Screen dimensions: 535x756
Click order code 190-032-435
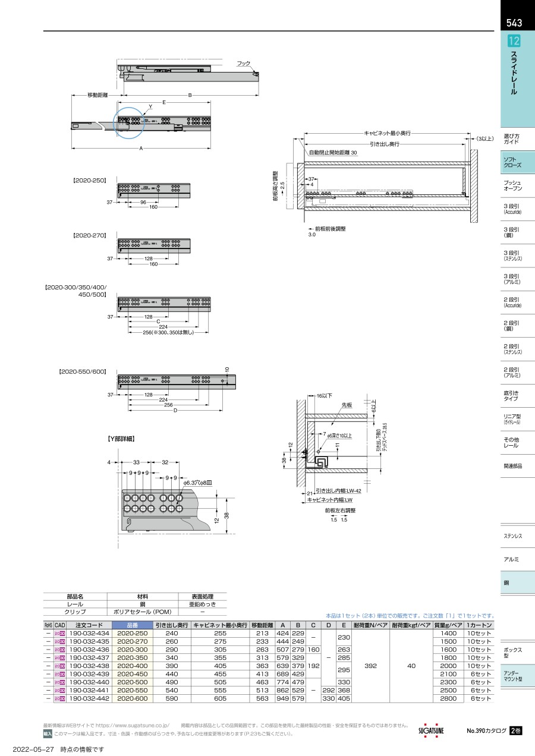[x=89, y=642]
